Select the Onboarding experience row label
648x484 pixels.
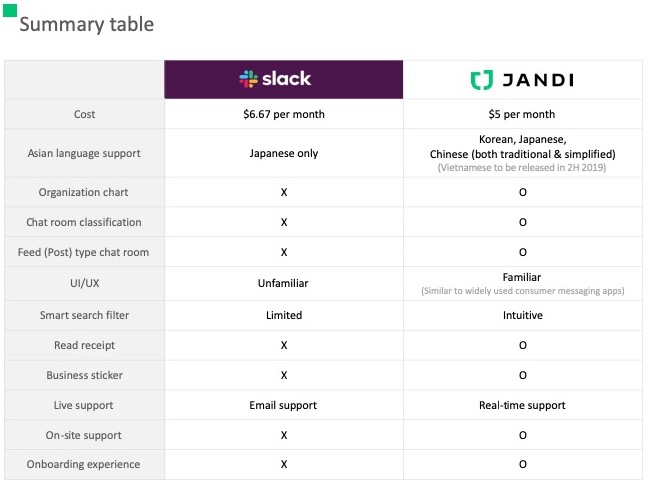pos(85,464)
